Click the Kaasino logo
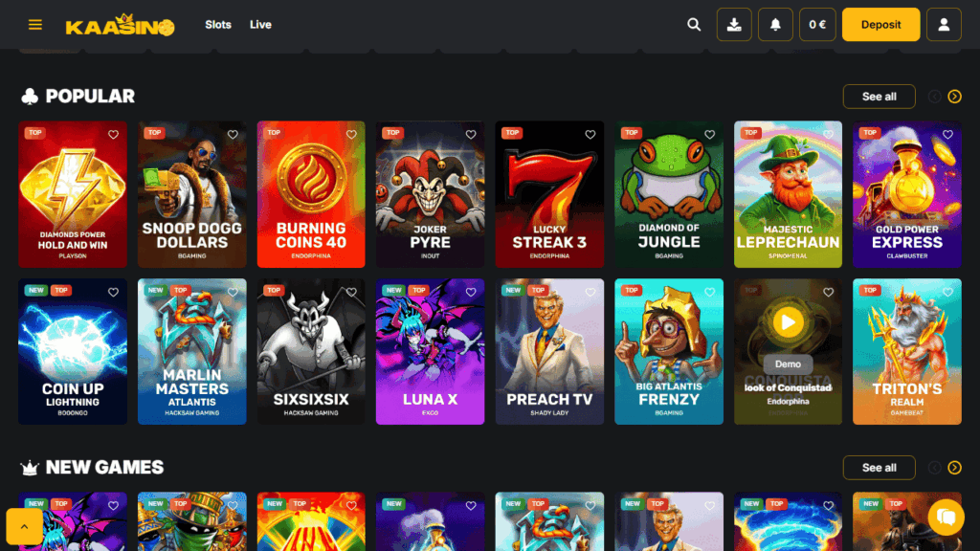 click(x=120, y=25)
